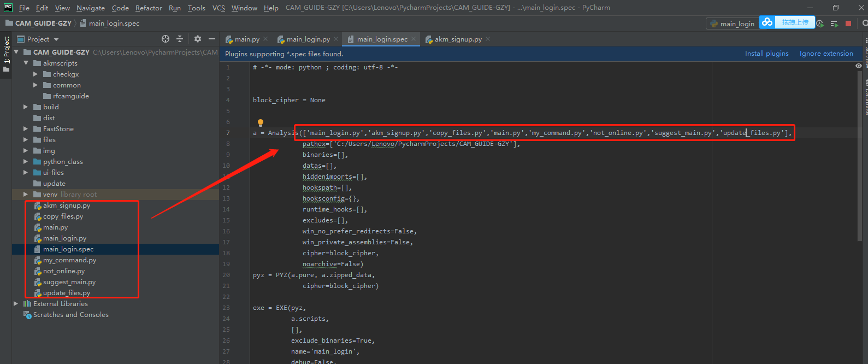This screenshot has width=868, height=364.
Task: Collapse the akmscripts folder
Action: [26, 63]
